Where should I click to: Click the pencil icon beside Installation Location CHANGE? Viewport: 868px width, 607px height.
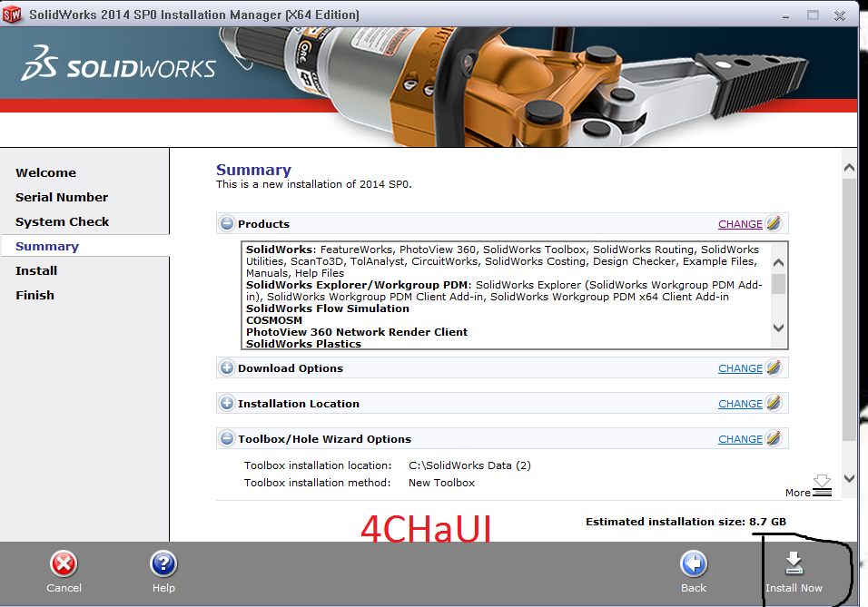[774, 404]
